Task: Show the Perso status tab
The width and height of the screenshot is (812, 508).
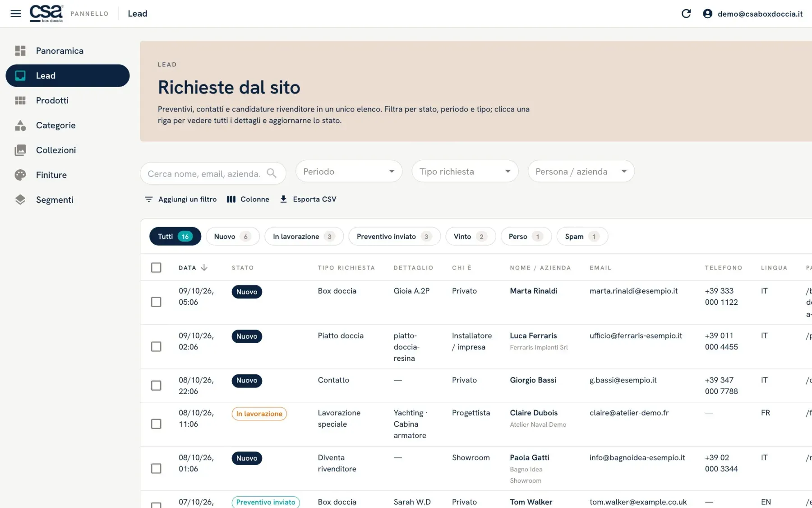Action: [x=526, y=236]
